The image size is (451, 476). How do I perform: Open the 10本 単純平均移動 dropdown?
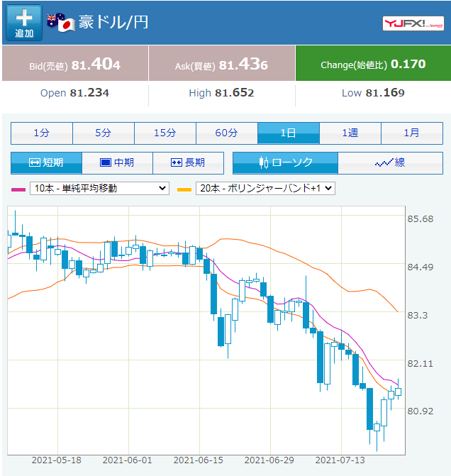pos(99,189)
